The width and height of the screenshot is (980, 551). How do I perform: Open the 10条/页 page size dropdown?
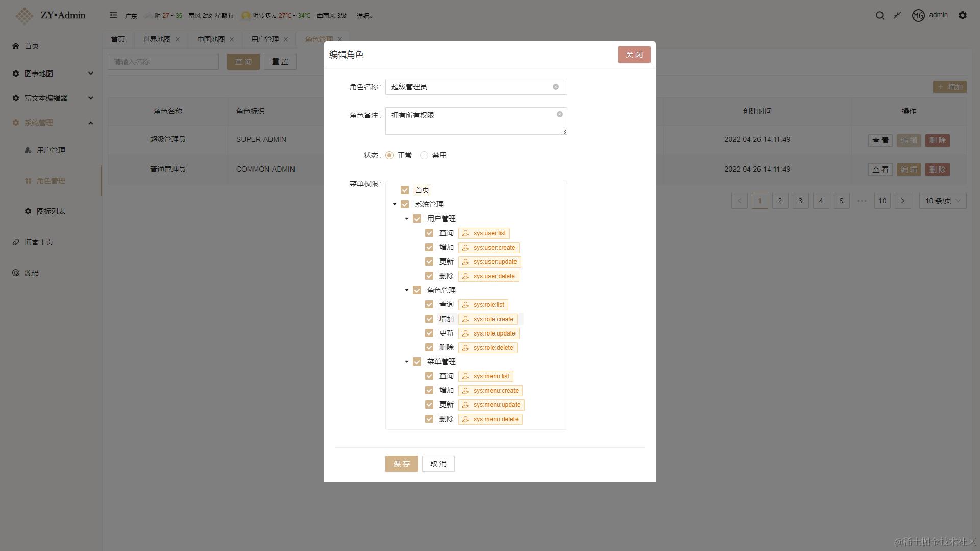pos(942,201)
